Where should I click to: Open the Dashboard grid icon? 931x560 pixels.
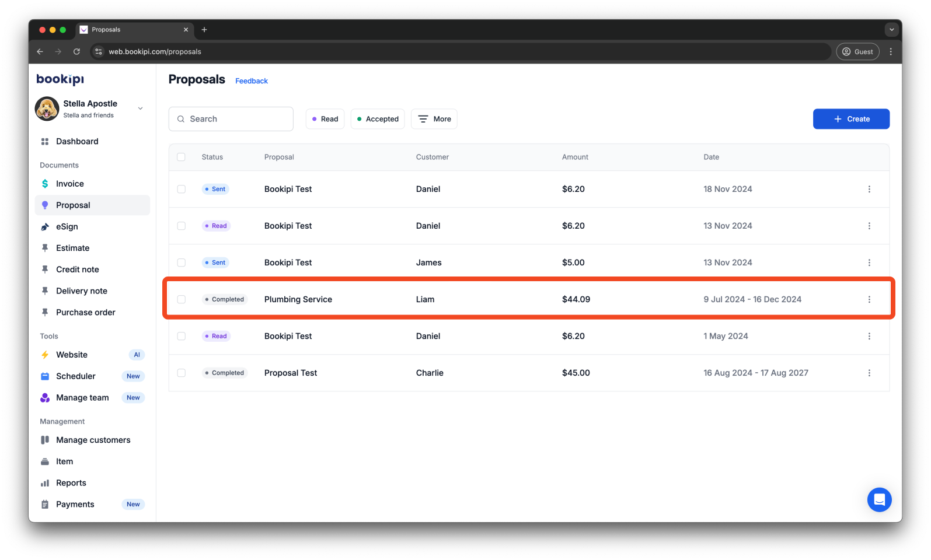(x=45, y=141)
